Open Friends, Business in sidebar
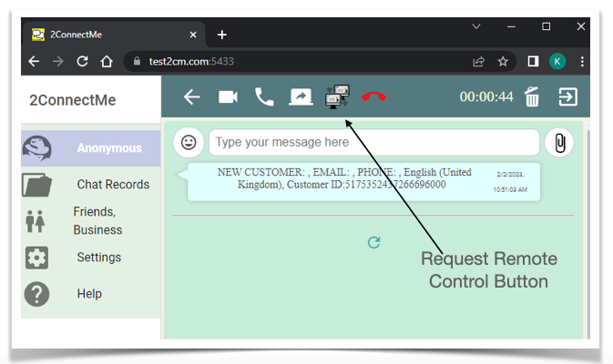613x364 pixels. pyautogui.click(x=91, y=221)
